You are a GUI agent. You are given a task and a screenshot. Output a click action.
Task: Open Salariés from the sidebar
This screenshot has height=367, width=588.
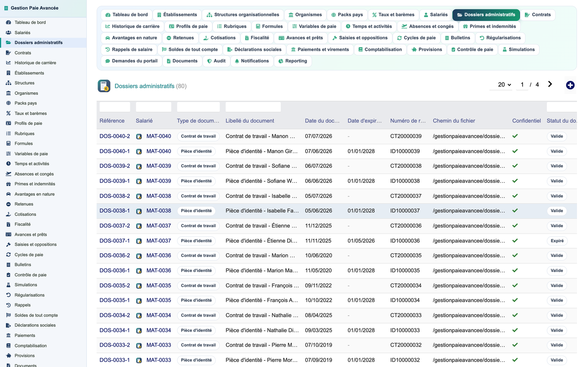(x=22, y=33)
